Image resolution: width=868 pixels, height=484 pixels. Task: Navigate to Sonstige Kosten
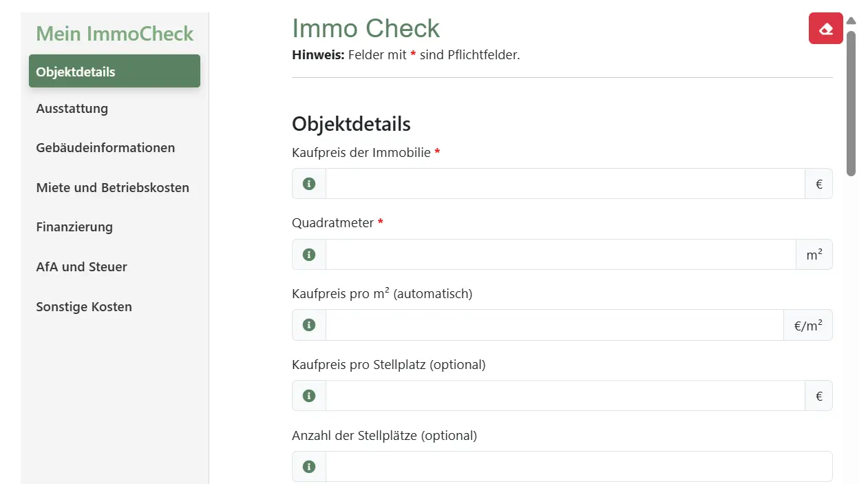84,307
